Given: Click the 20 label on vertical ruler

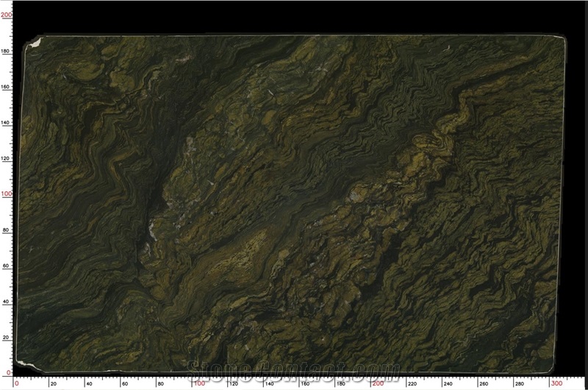Looking at the screenshot, I should click(6, 337).
